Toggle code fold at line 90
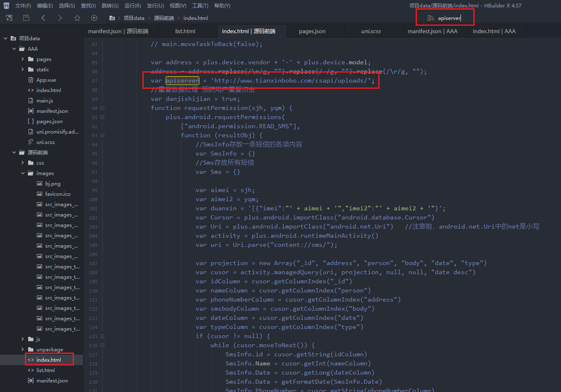Screen dimensions: 561x392 pos(103,108)
